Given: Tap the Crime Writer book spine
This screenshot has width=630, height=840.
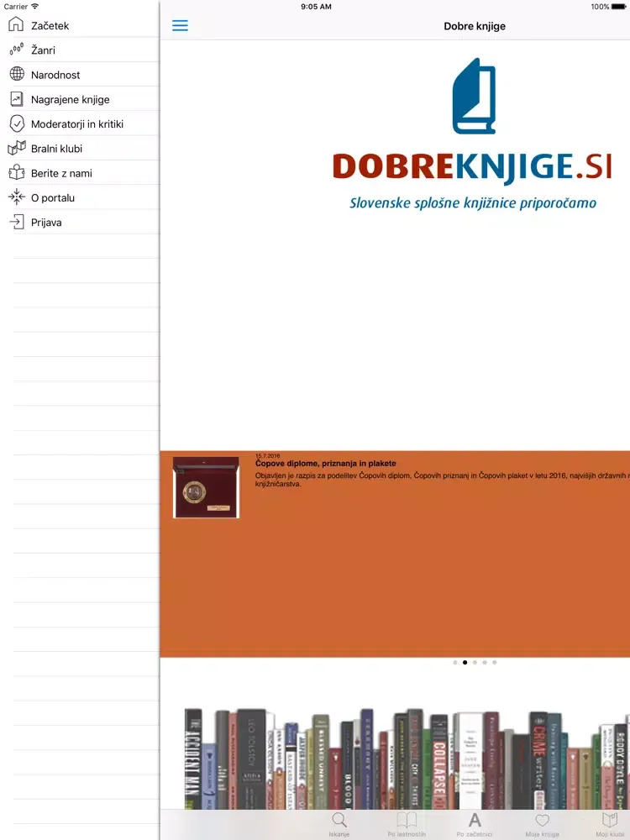Looking at the screenshot, I should tap(538, 760).
